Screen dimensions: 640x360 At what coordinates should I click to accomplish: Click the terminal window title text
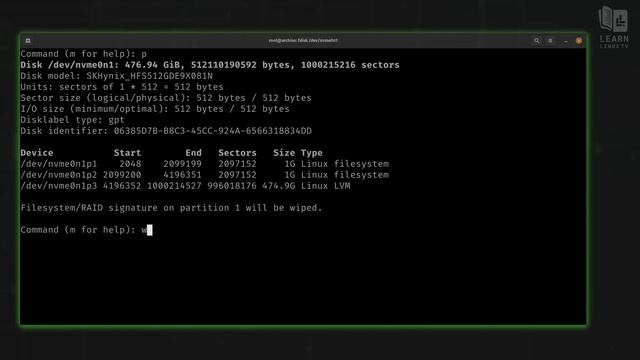click(303, 40)
